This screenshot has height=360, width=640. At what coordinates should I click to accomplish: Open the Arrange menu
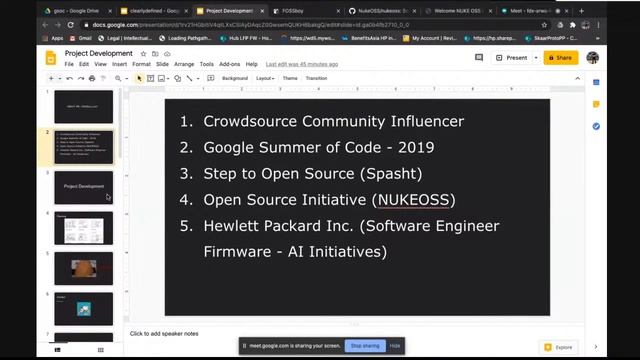click(x=184, y=64)
